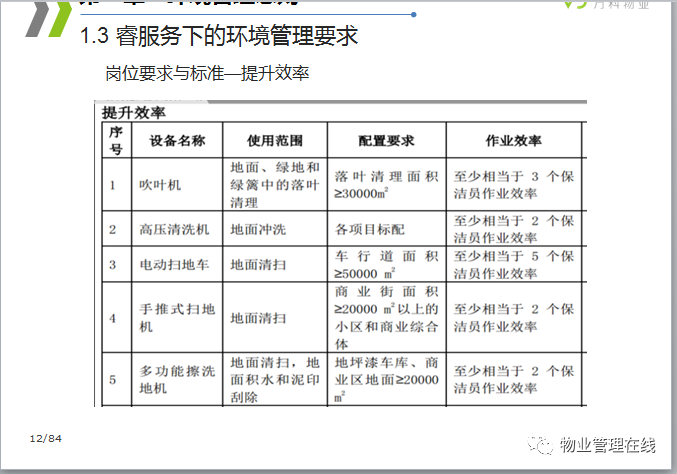Click the efficiency cell in the 高压清洗机 row

(513, 229)
